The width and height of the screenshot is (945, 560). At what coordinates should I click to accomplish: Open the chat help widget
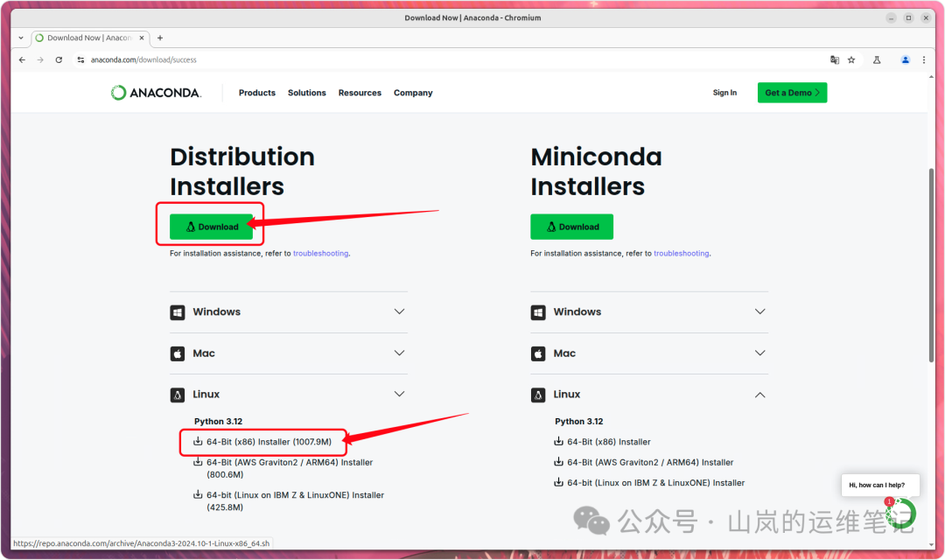pos(899,513)
